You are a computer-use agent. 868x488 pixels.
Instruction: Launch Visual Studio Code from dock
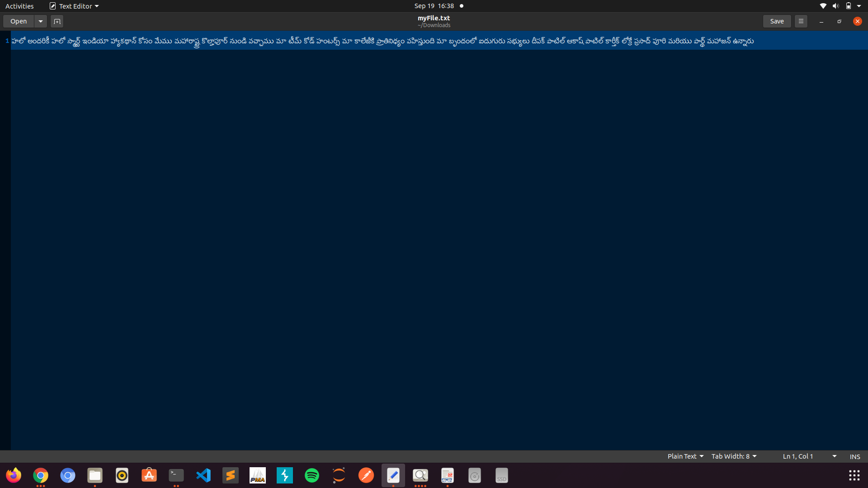coord(203,475)
